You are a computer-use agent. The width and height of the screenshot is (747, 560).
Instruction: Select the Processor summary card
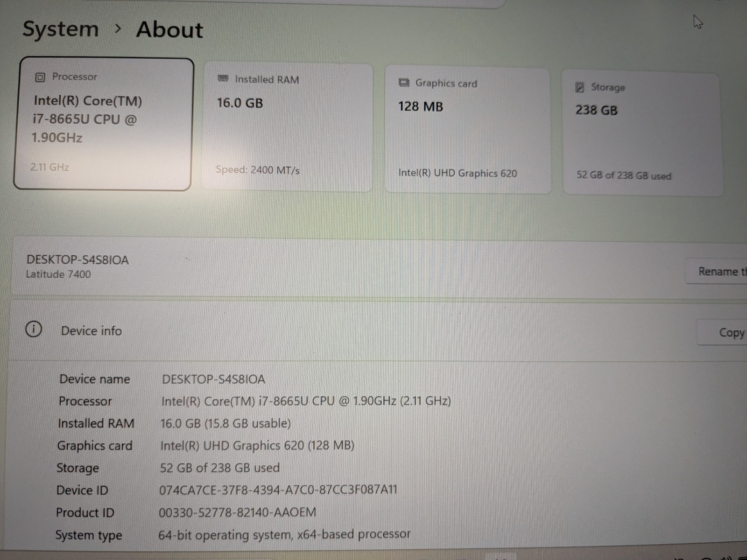point(104,124)
